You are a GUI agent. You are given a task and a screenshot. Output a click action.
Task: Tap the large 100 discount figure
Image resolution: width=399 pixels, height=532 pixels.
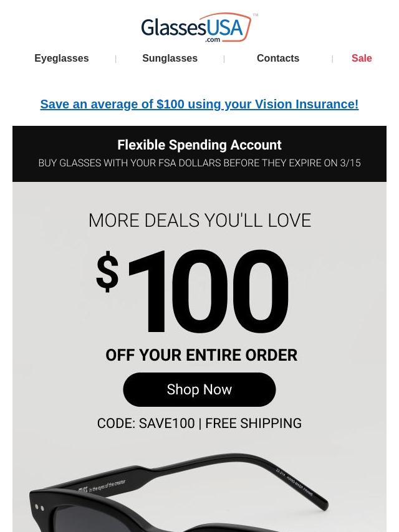click(208, 292)
